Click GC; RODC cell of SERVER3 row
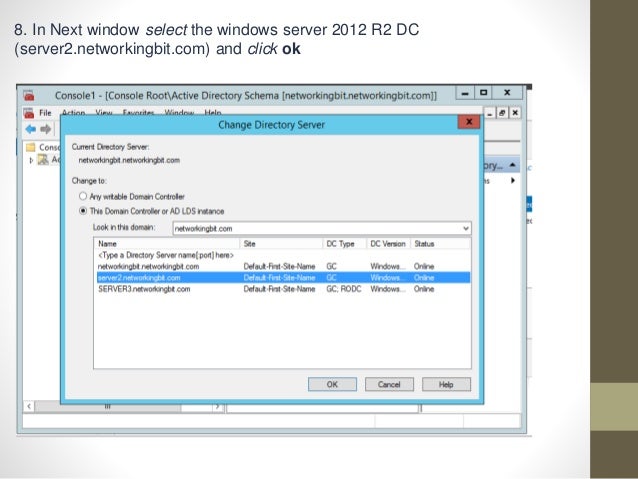 [x=343, y=289]
